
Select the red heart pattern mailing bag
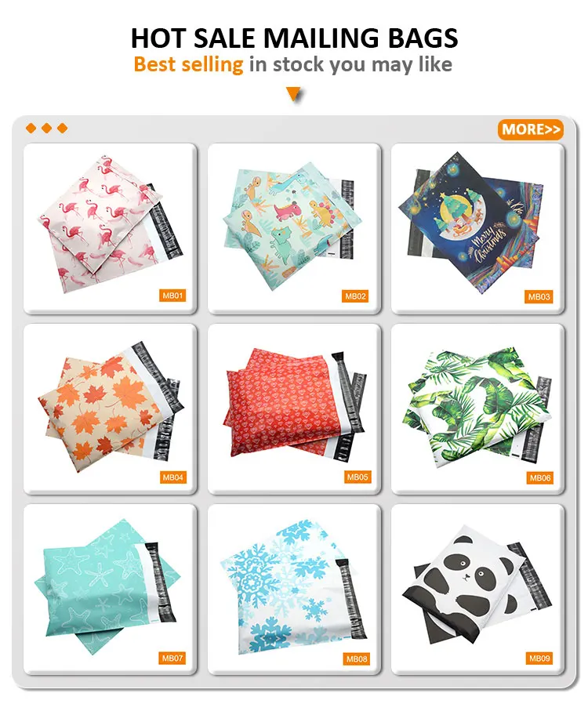(294, 409)
